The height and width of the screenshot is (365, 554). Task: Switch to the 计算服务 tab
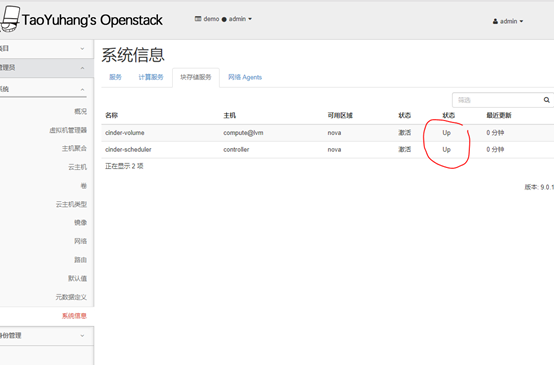(151, 77)
